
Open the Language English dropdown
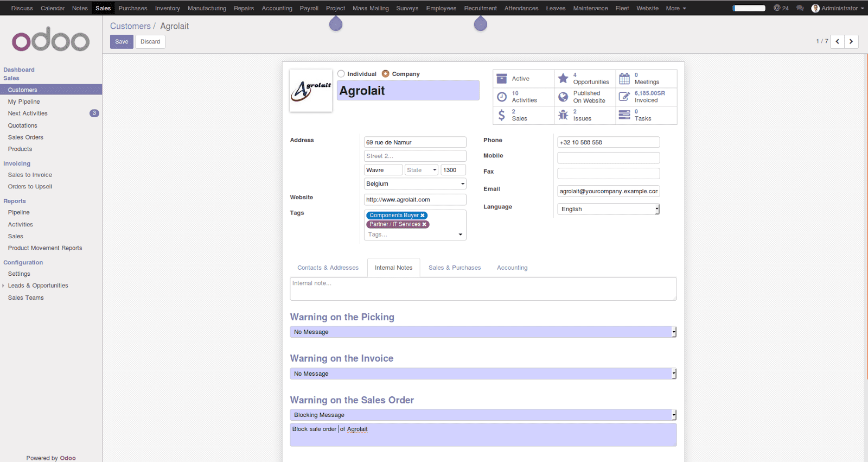click(x=609, y=209)
